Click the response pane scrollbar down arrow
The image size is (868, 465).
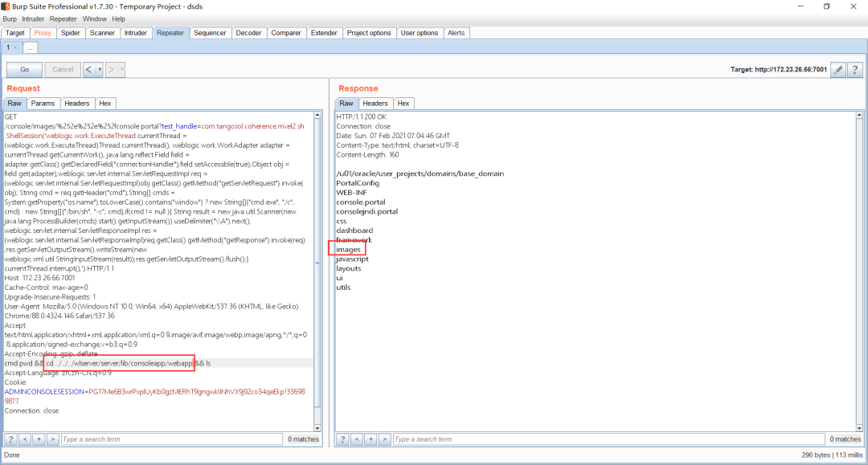(859, 428)
